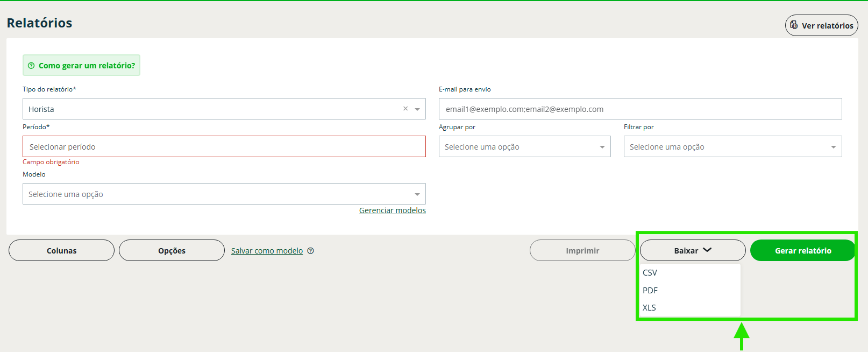The width and height of the screenshot is (868, 352).
Task: Click the Opções button
Action: tap(172, 251)
